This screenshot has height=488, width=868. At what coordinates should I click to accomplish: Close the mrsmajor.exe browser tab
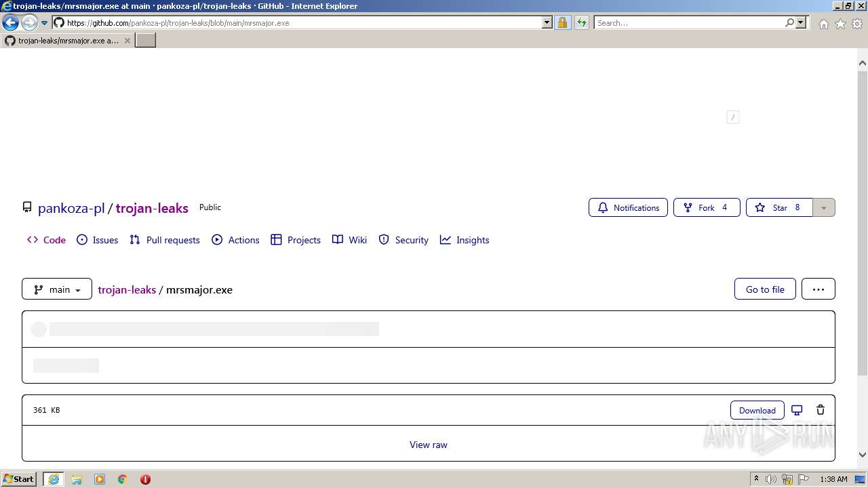(x=127, y=41)
